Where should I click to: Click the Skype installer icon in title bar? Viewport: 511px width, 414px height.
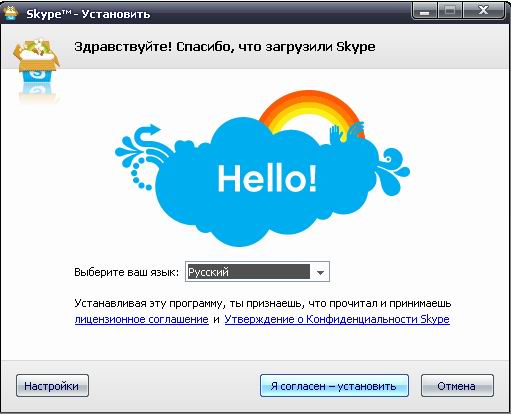pyautogui.click(x=10, y=13)
